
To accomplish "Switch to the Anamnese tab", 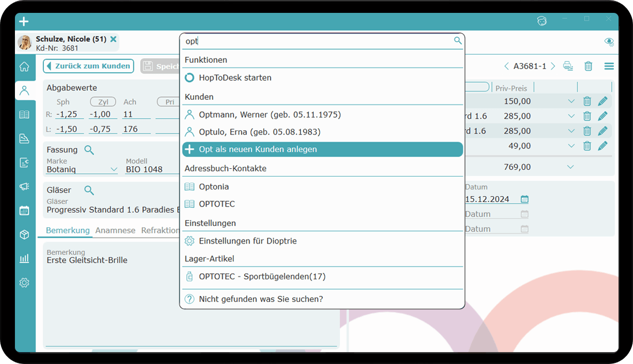I will click(x=115, y=231).
